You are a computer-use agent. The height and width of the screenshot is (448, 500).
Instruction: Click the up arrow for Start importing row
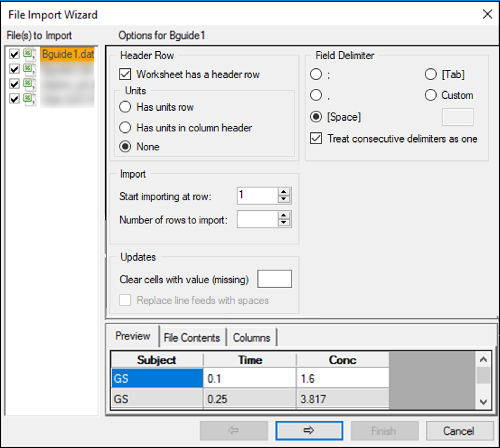tap(284, 192)
